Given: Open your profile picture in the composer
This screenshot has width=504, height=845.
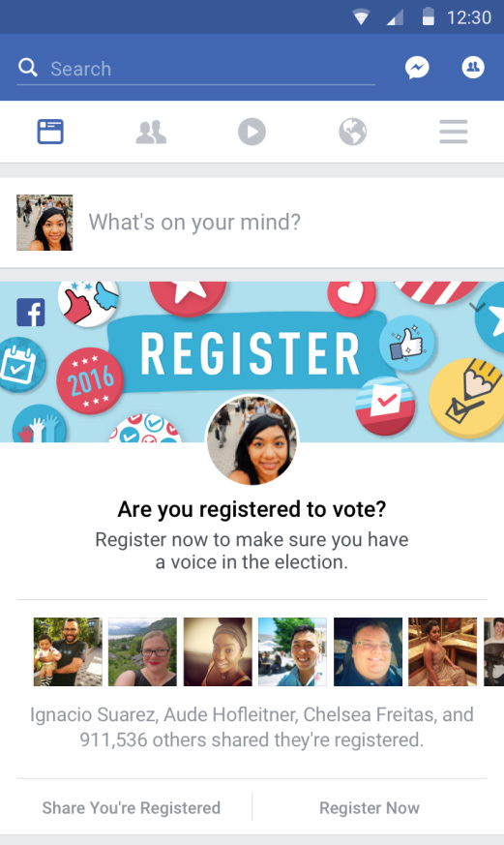Looking at the screenshot, I should click(x=44, y=223).
